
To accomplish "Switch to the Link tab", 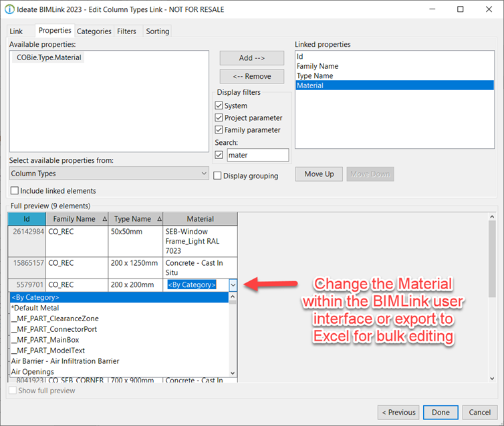I will pyautogui.click(x=16, y=31).
